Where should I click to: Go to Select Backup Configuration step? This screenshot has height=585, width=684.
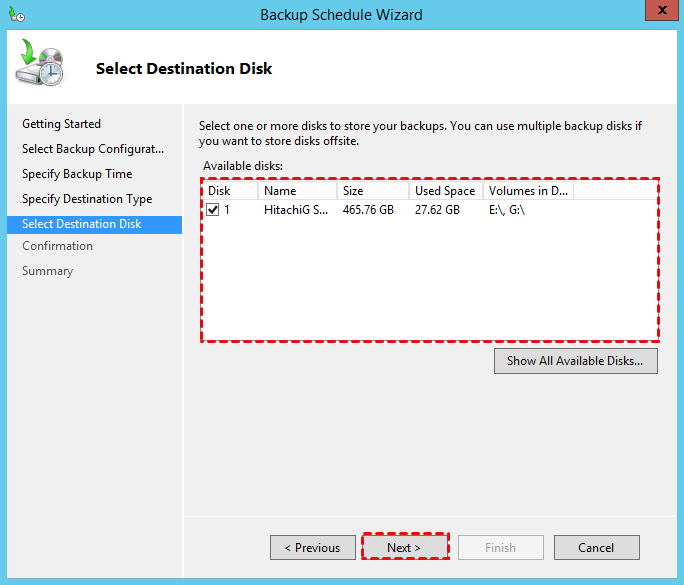click(x=92, y=149)
